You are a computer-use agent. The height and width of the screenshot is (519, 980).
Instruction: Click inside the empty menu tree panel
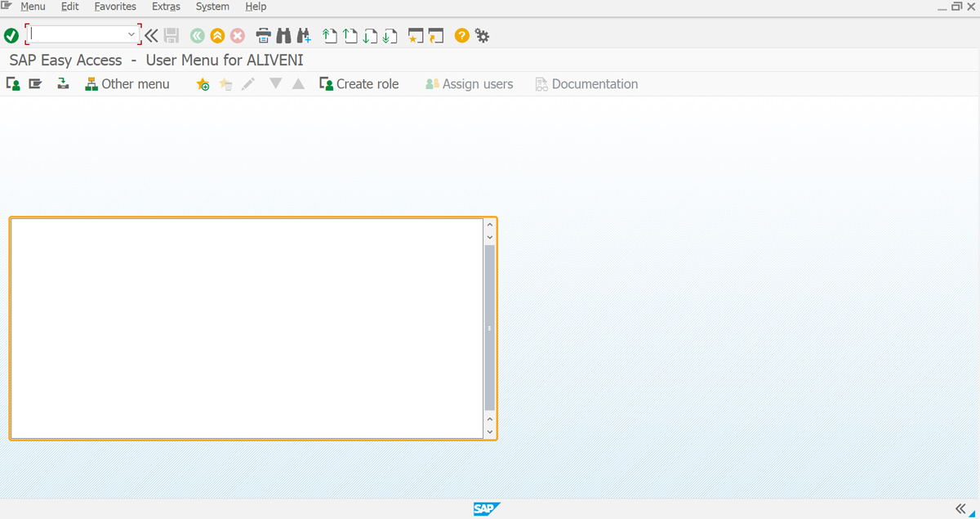coord(247,328)
